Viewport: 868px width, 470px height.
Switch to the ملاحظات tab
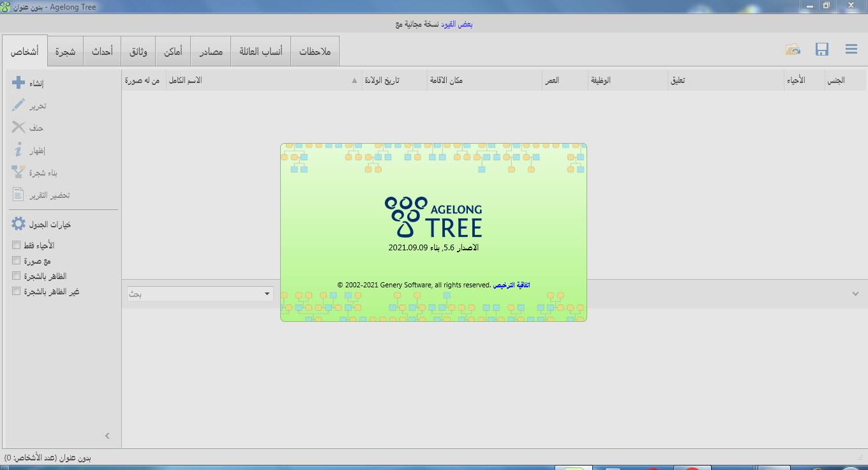point(315,51)
